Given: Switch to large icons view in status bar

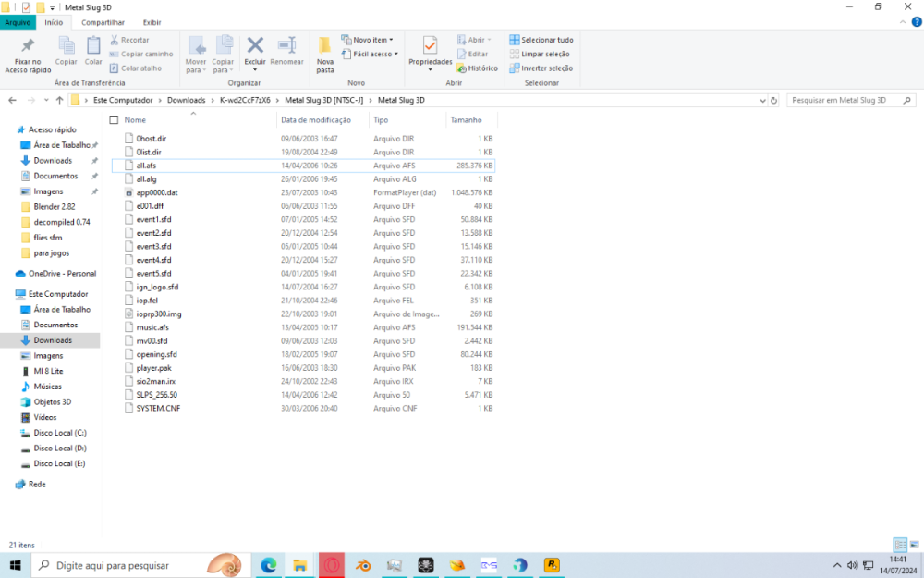Looking at the screenshot, I should point(914,546).
